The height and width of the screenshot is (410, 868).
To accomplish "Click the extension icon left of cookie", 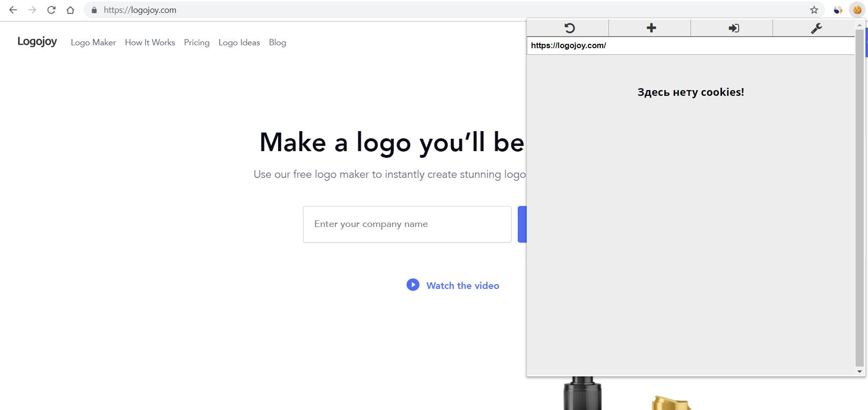I will (838, 10).
